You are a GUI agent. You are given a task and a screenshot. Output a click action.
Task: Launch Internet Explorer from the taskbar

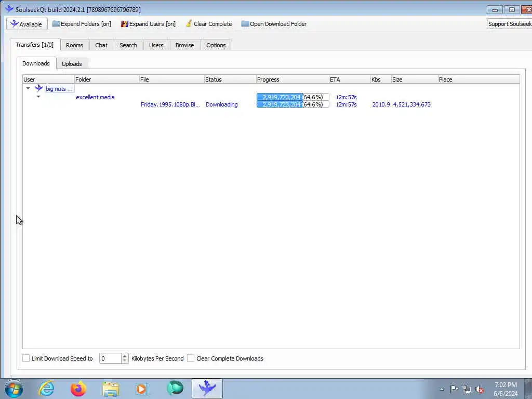coord(46,389)
